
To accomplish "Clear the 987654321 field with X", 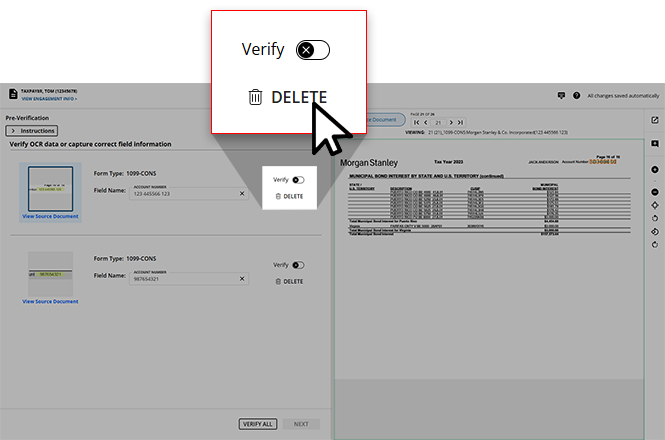I will pos(242,279).
